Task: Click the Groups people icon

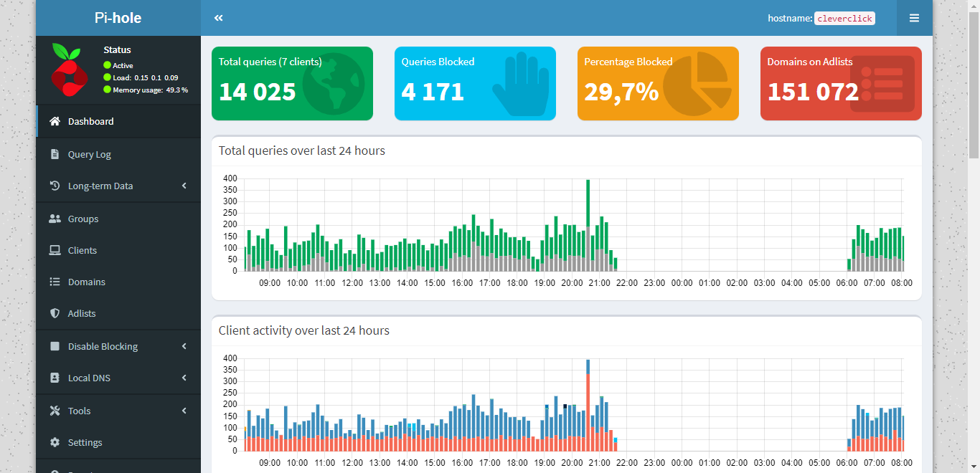Action: pyautogui.click(x=55, y=219)
